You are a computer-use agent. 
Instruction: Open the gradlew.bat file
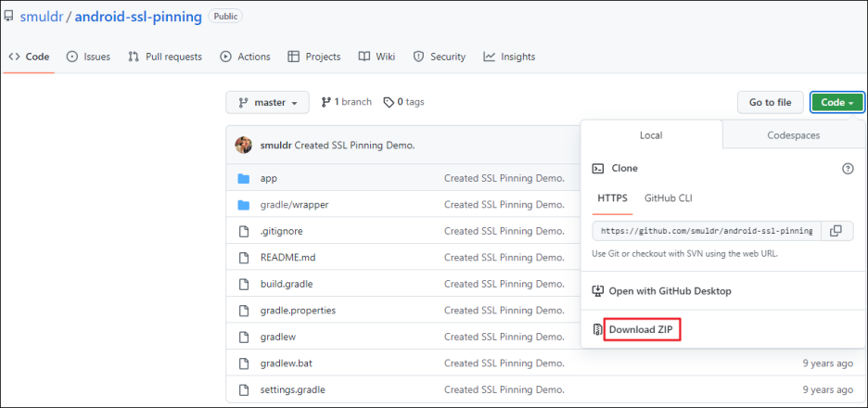pyautogui.click(x=287, y=363)
